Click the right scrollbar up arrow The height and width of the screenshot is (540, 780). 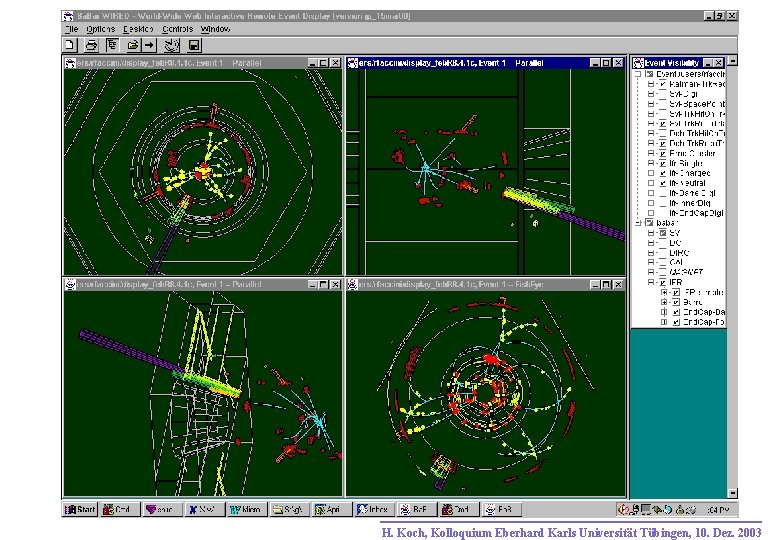click(732, 61)
